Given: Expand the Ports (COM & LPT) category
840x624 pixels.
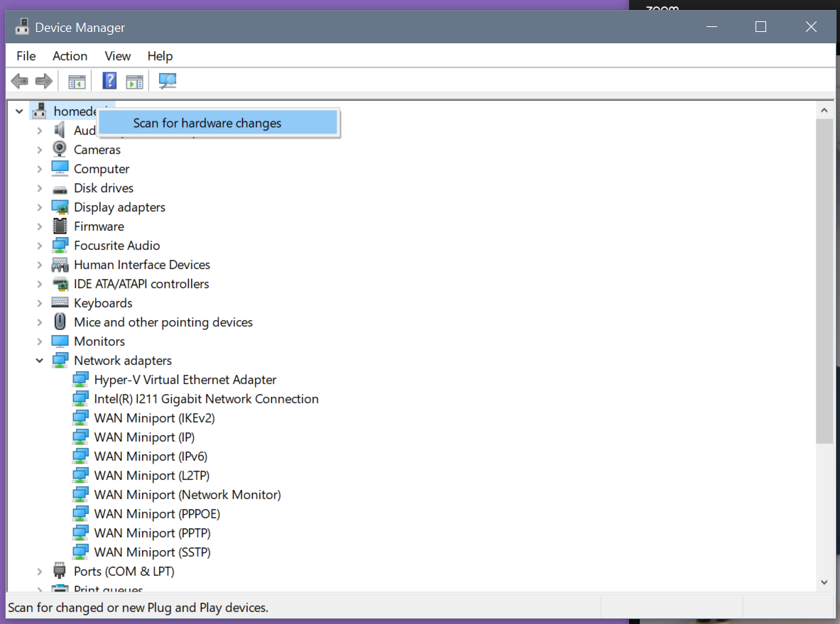Looking at the screenshot, I should tap(40, 571).
